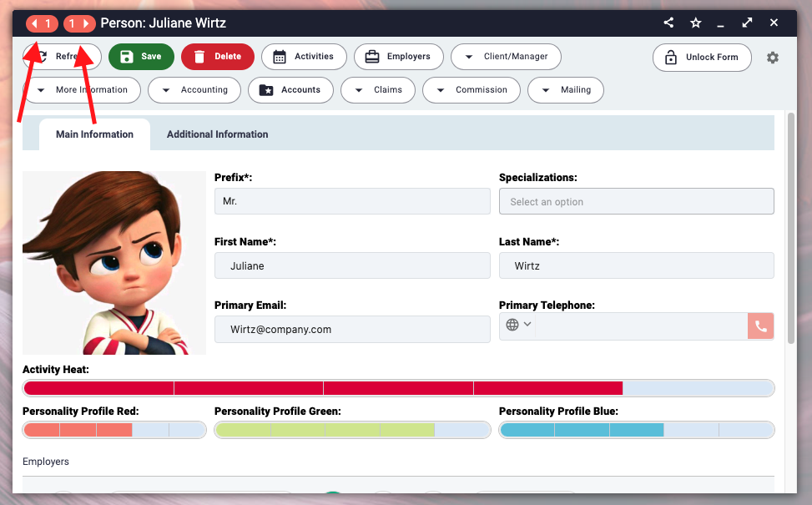
Task: Open telephone country globe selector
Action: tap(518, 325)
